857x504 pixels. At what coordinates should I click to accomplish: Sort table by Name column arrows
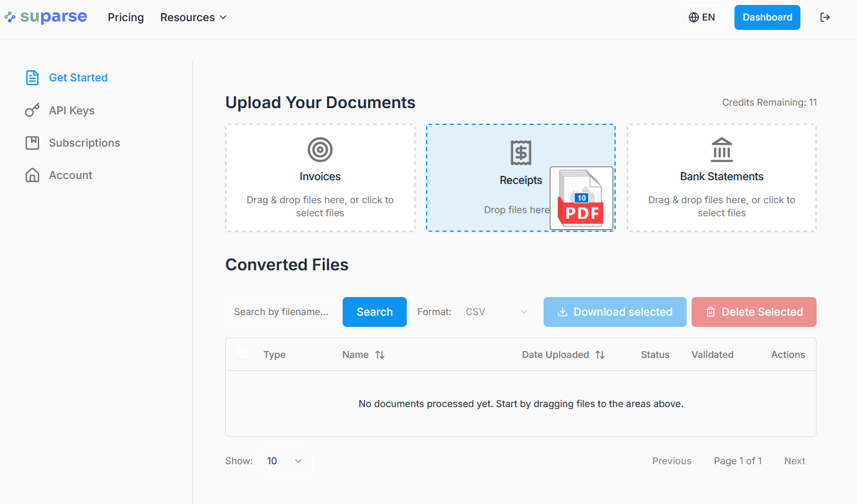[379, 355]
